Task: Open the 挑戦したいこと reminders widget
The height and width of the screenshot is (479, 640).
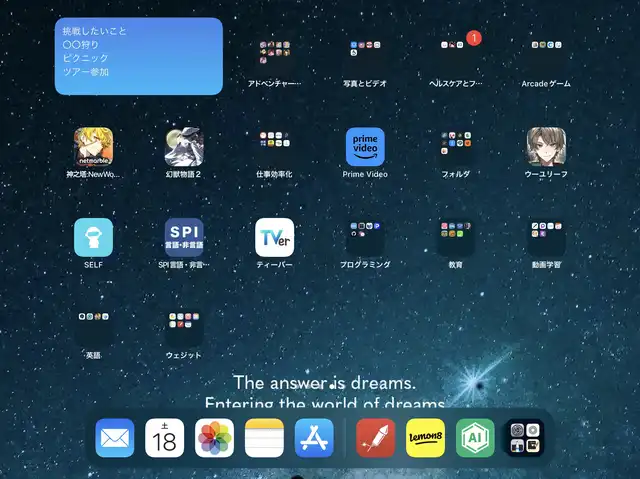Action: pos(139,56)
